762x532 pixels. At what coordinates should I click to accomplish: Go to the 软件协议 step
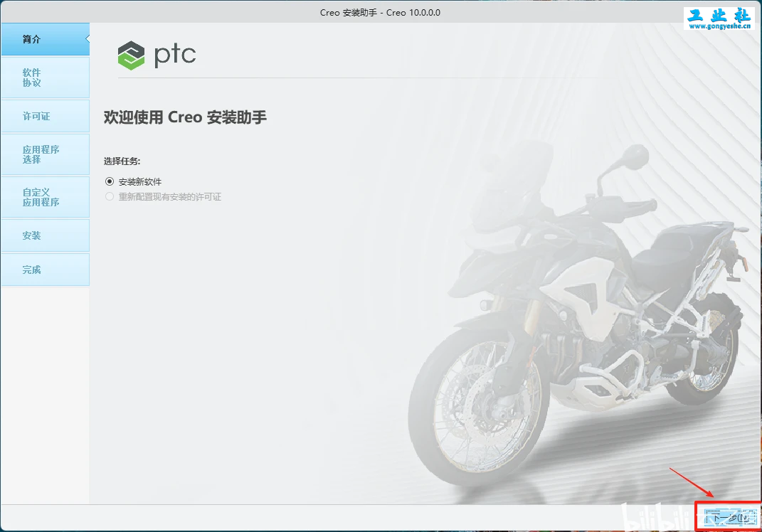pos(46,78)
